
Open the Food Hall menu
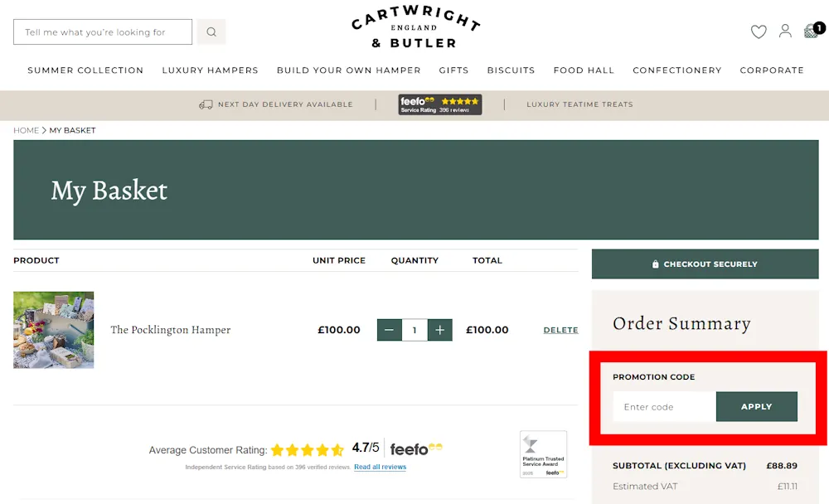click(x=584, y=70)
